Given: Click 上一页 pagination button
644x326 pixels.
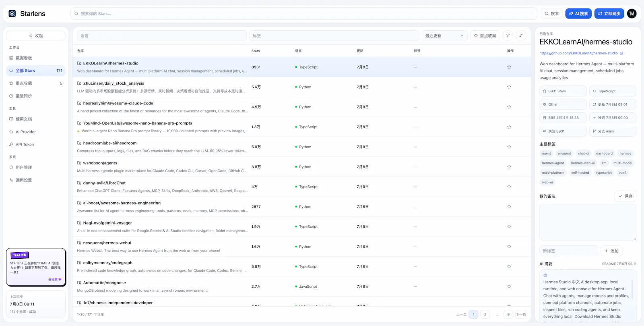Looking at the screenshot, I should coord(461,314).
